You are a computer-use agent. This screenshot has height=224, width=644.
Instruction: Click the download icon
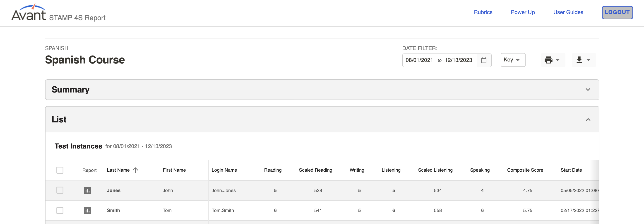point(579,60)
